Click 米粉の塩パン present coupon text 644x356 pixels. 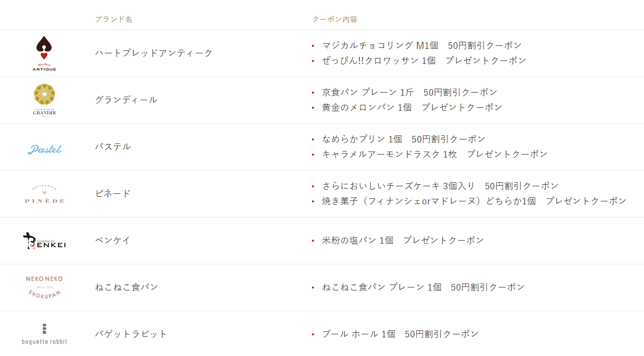pos(403,240)
